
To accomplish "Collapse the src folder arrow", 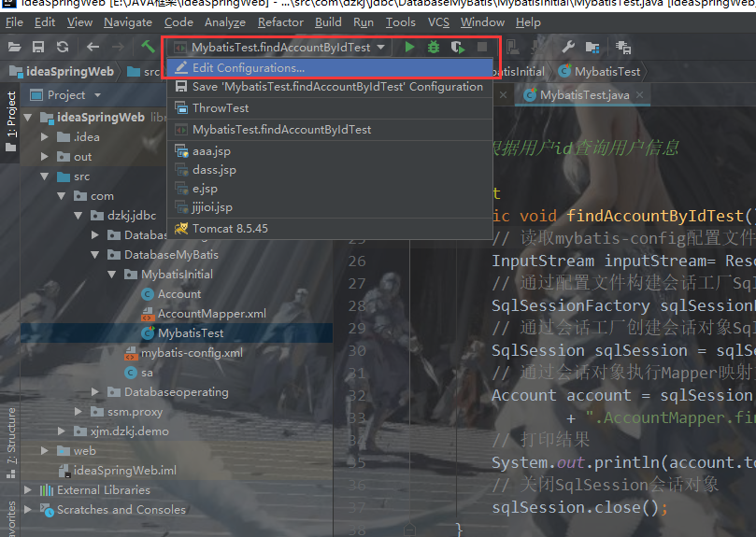I will pyautogui.click(x=44, y=177).
